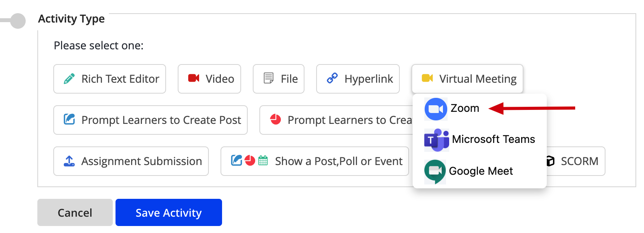The height and width of the screenshot is (233, 644).
Task: Choose Show a Post, Poll or Event
Action: [x=315, y=161]
